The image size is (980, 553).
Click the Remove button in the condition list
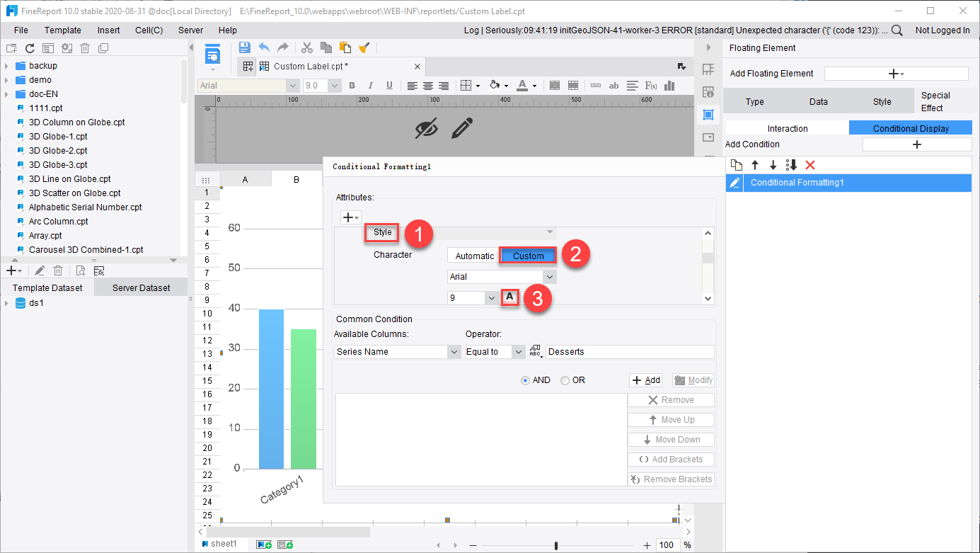coord(670,399)
